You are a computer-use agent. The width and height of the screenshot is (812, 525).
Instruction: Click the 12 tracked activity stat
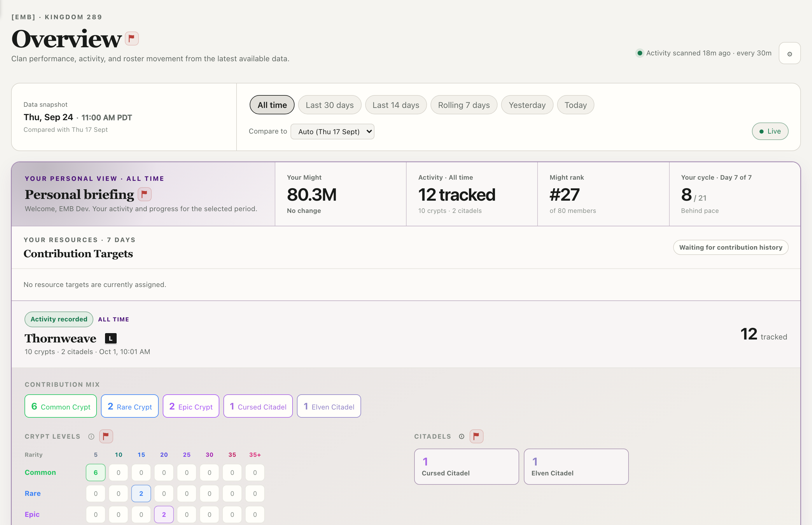(457, 195)
